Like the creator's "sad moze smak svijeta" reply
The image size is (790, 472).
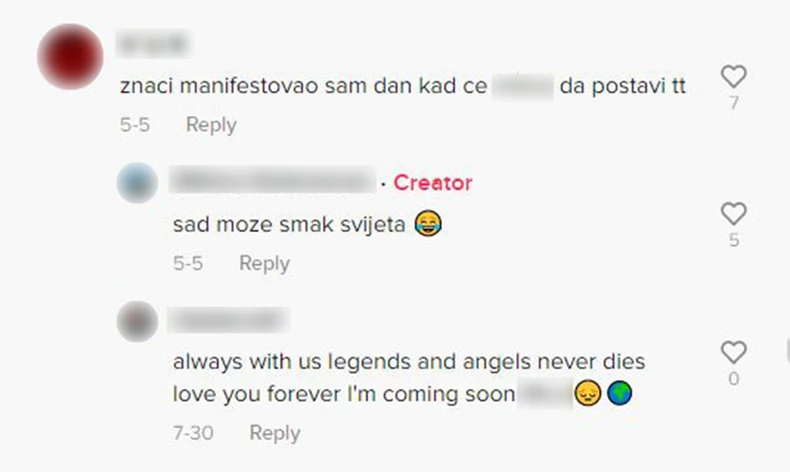click(734, 214)
